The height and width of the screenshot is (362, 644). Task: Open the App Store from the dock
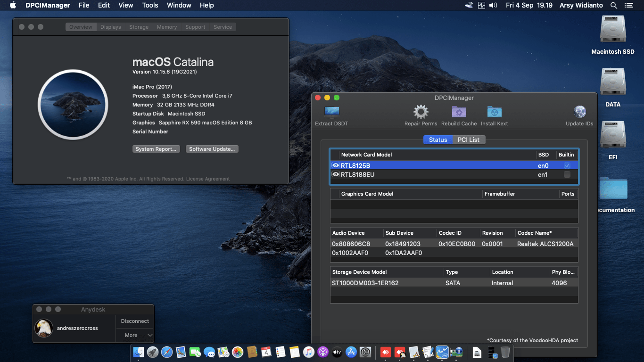click(351, 352)
